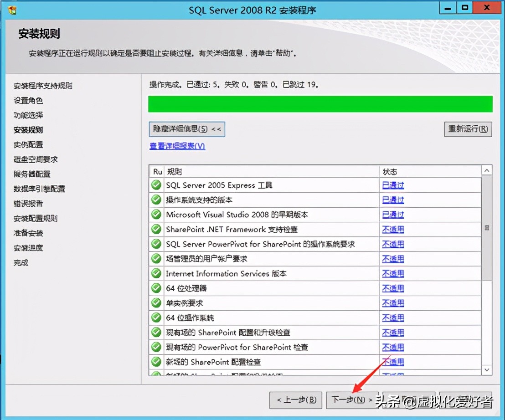The width and height of the screenshot is (505, 420).
Task: Click check icon for Internet Information Services 版本
Action: [x=156, y=273]
